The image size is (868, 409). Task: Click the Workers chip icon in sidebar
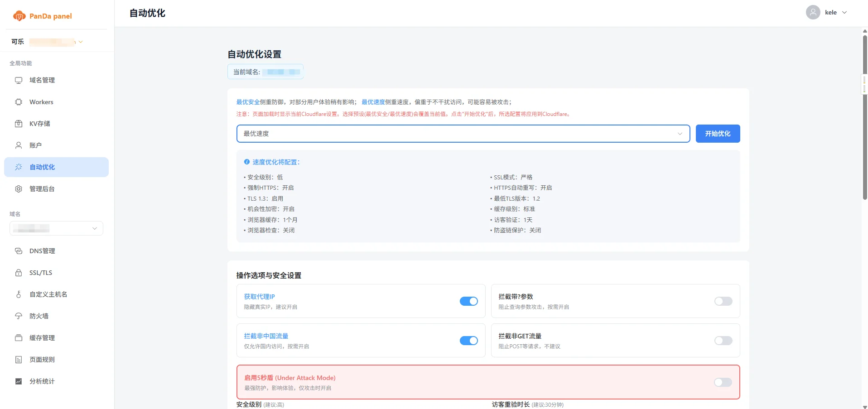[19, 102]
